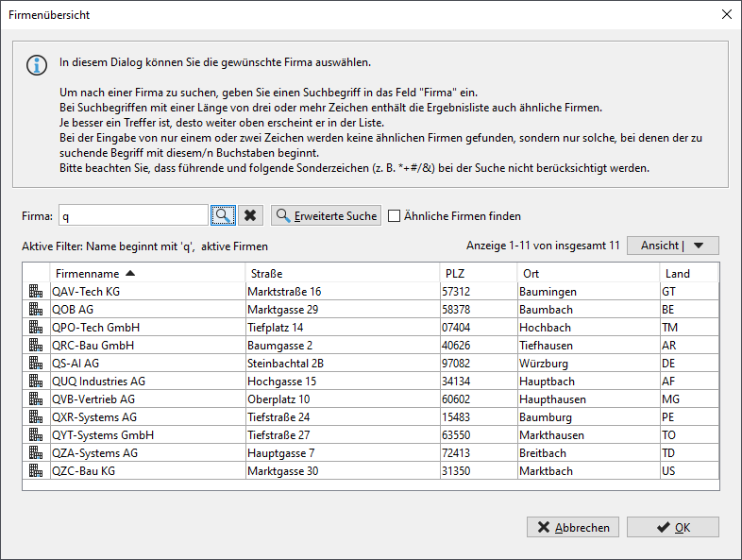Click street cell Tiefstraße 27
Image resolution: width=742 pixels, height=560 pixels.
tap(343, 435)
